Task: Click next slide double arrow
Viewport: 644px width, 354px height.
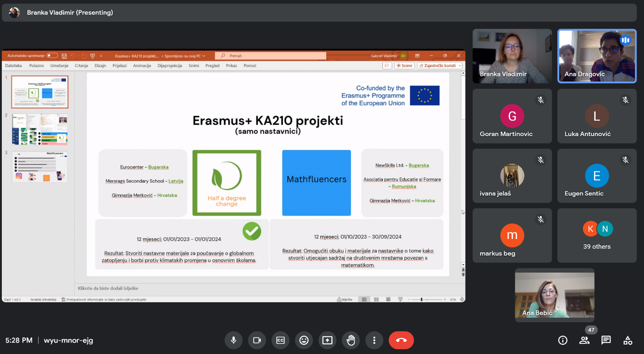Action: tap(463, 275)
